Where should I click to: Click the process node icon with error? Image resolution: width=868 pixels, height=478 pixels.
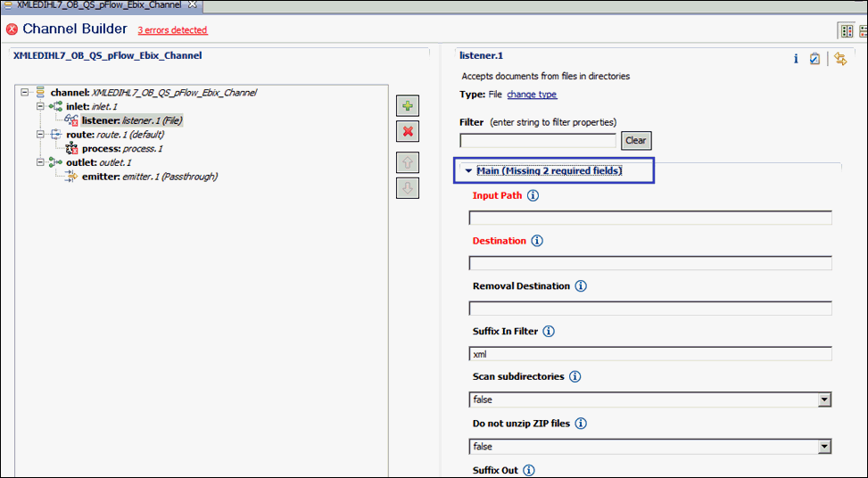71,148
